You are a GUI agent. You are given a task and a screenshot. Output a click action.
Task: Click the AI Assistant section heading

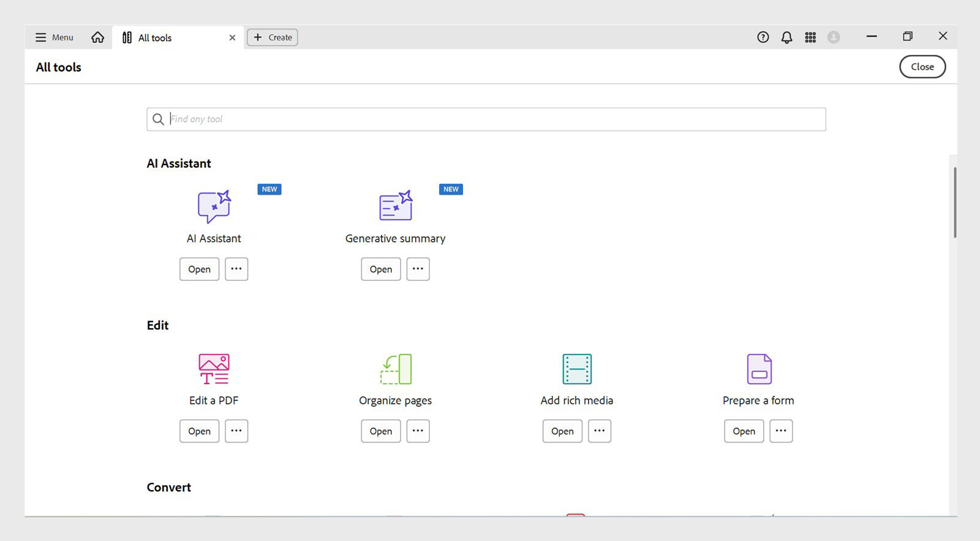(179, 163)
